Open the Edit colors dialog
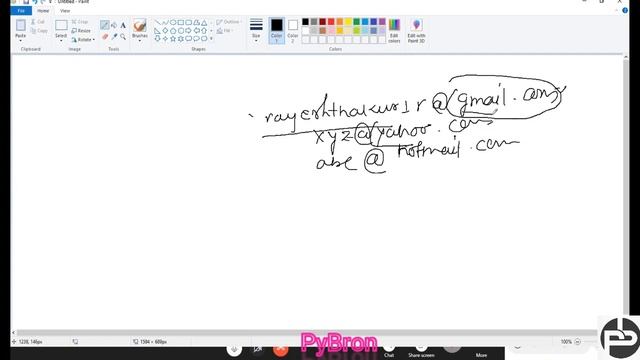 (x=394, y=31)
